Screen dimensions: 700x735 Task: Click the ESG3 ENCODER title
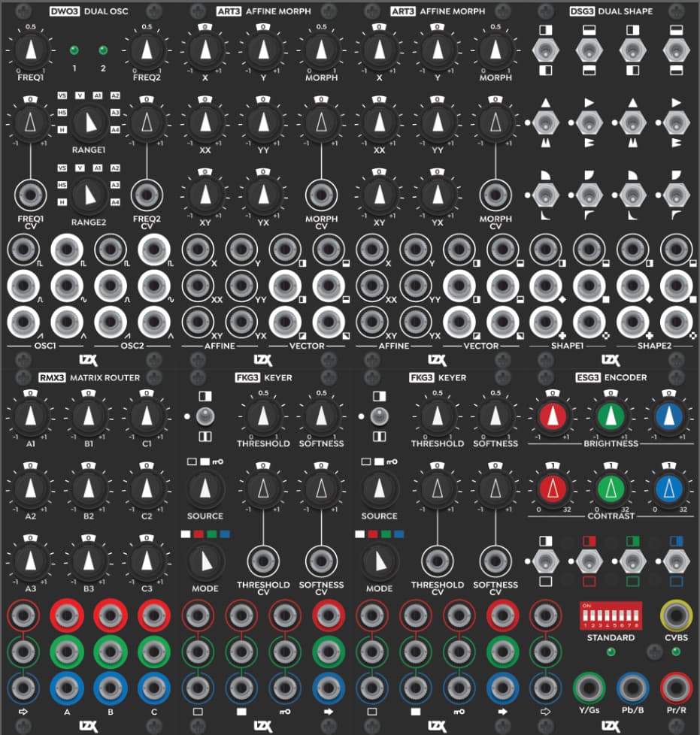[x=611, y=377]
